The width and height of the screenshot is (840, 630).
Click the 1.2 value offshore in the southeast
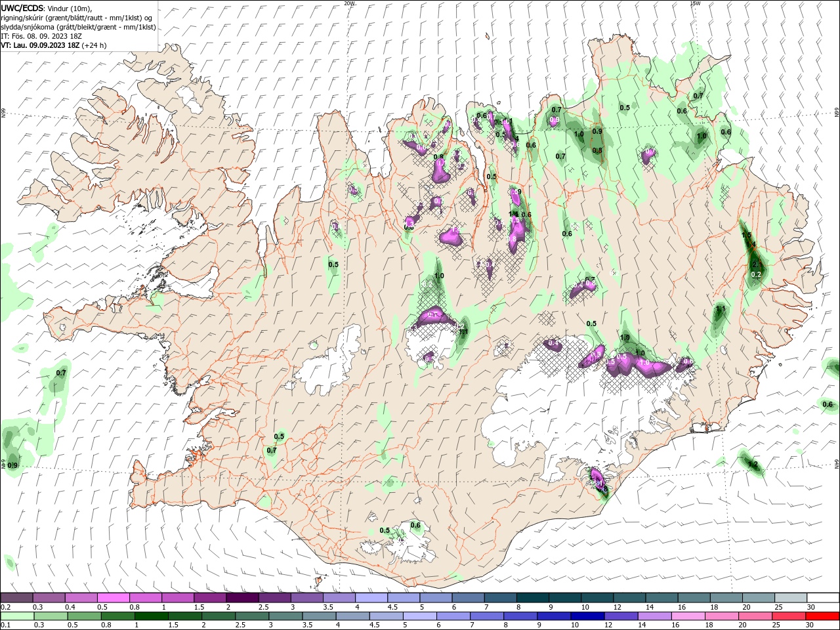pos(753,465)
